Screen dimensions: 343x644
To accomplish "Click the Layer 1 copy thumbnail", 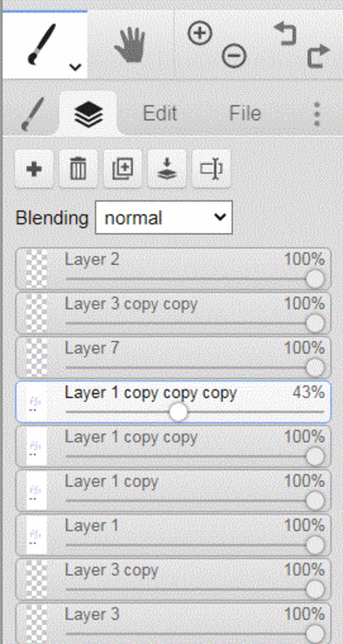I will [36, 490].
